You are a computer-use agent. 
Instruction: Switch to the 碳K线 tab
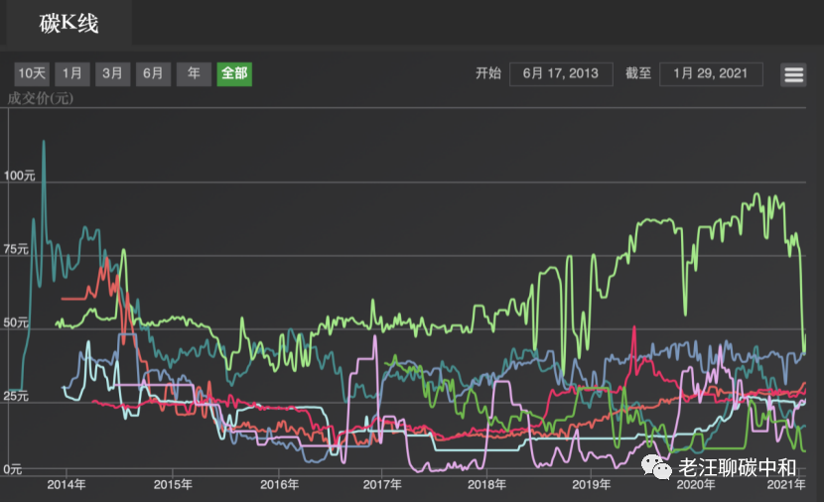pos(69,24)
